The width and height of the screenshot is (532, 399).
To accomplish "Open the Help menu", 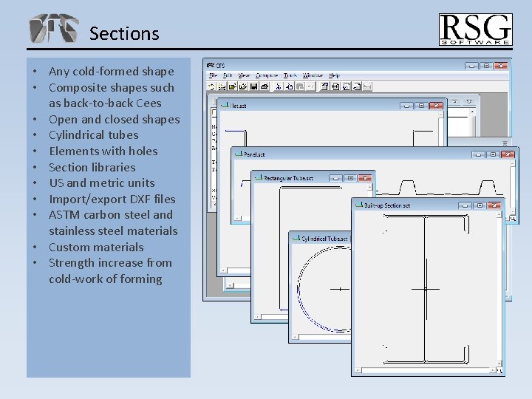I will (x=334, y=75).
